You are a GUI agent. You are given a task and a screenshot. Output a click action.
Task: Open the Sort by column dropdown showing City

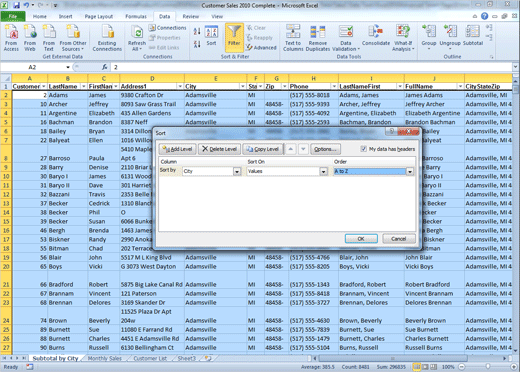pos(237,171)
